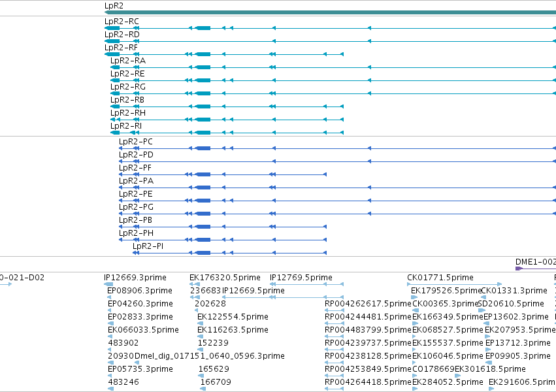Select the RP004253849.5prime EST label
Screen dimensions: 556x392
click(x=368, y=369)
